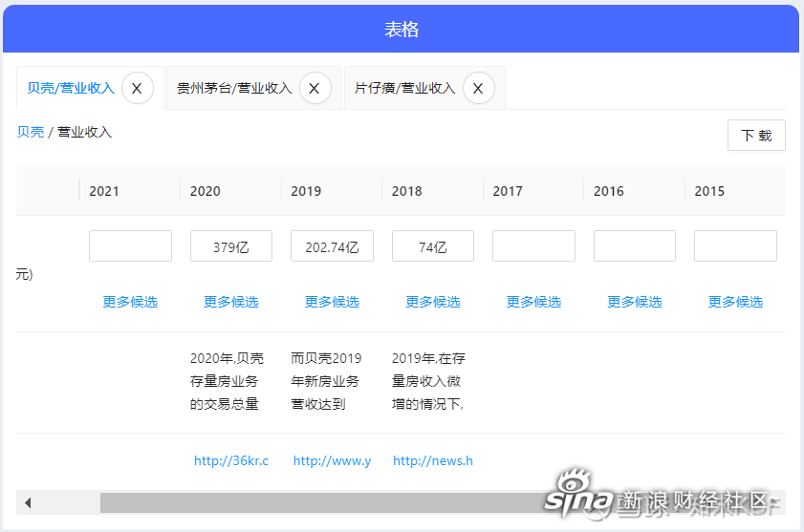Viewport: 804px width, 532px height.
Task: Click the empty 2016 value field
Action: point(635,246)
